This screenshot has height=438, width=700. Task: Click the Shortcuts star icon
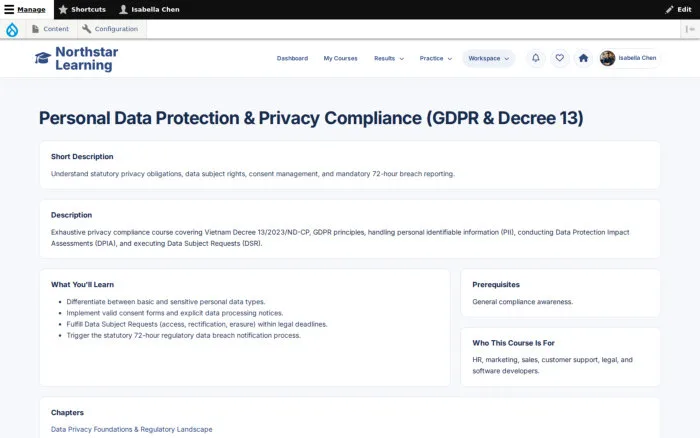(63, 9)
